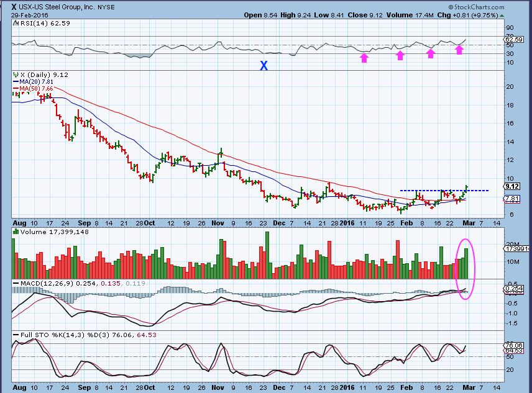Viewport: 532px width, 393px height.
Task: Click the -1.5 level on MACD axis
Action: 512,323
